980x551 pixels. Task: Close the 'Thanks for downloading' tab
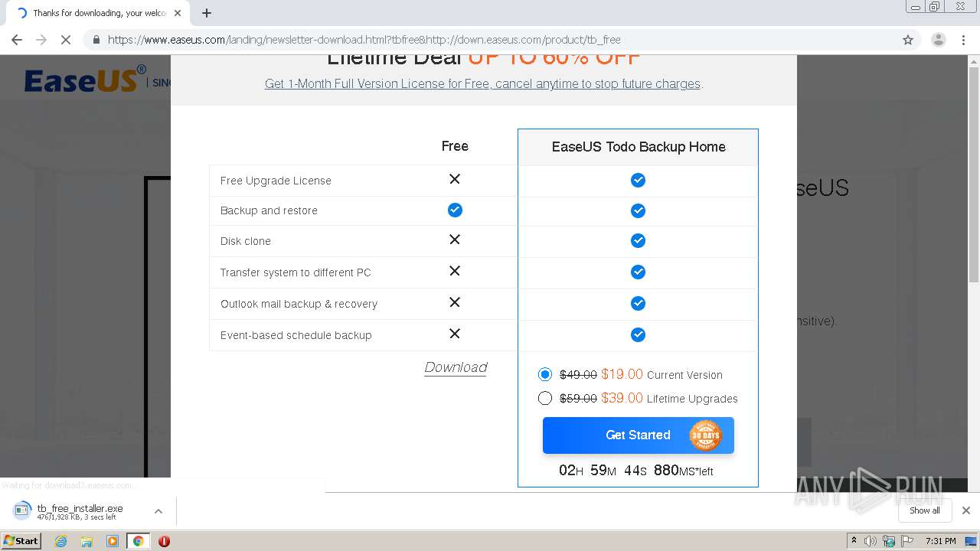pos(177,13)
